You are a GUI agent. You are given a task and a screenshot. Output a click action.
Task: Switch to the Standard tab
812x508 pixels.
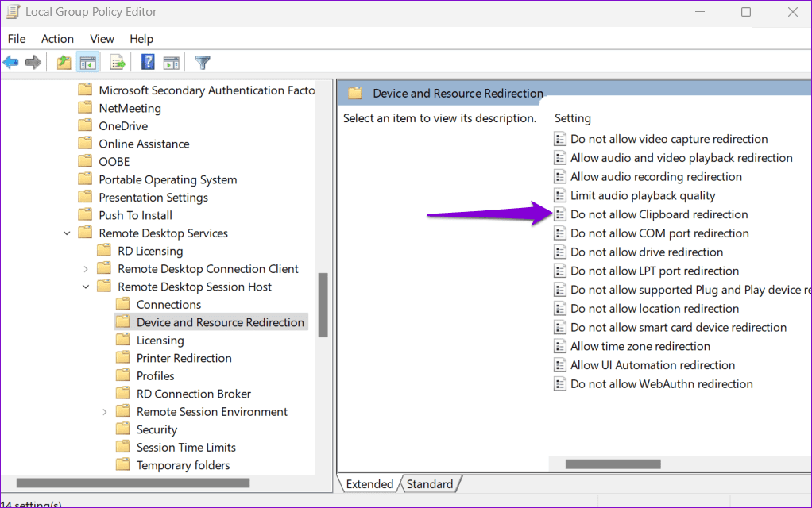tap(430, 484)
